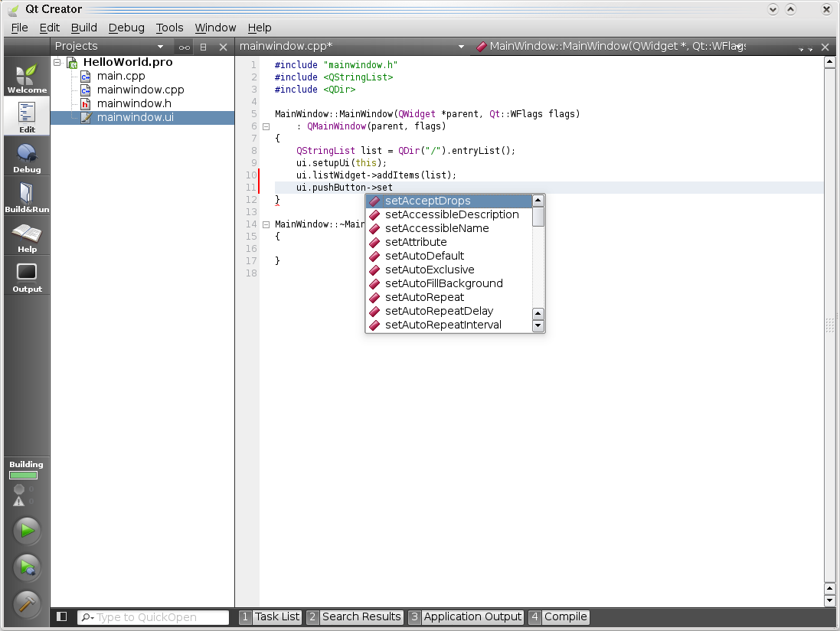Viewport: 840px width, 631px height.
Task: Open the Debug menu
Action: [x=126, y=28]
